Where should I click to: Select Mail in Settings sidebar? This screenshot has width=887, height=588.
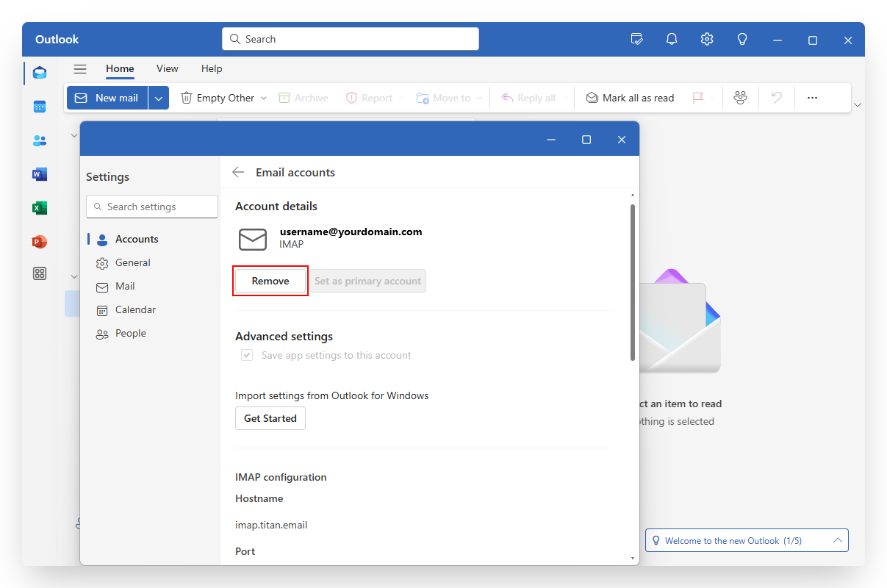point(152,286)
